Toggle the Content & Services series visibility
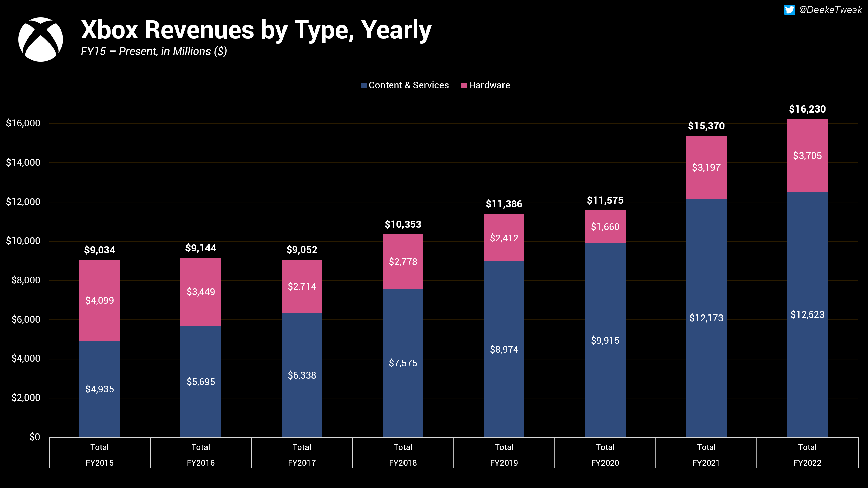 click(x=409, y=85)
